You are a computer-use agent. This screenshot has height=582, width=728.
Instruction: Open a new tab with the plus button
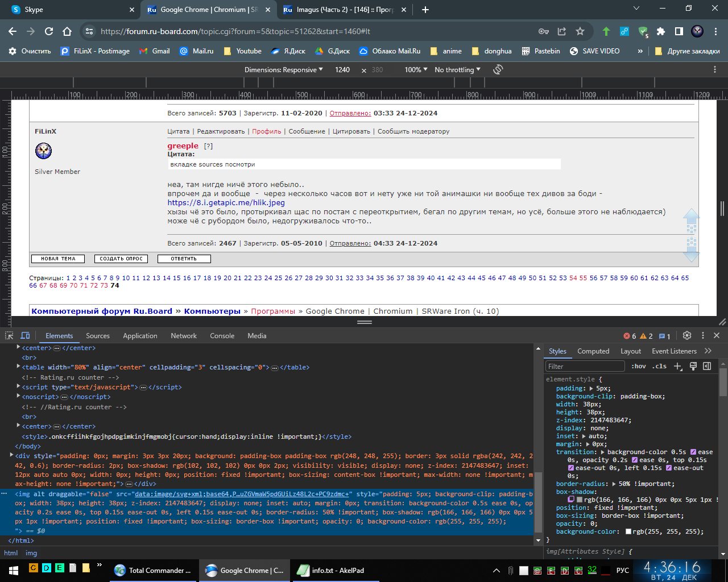coord(425,10)
